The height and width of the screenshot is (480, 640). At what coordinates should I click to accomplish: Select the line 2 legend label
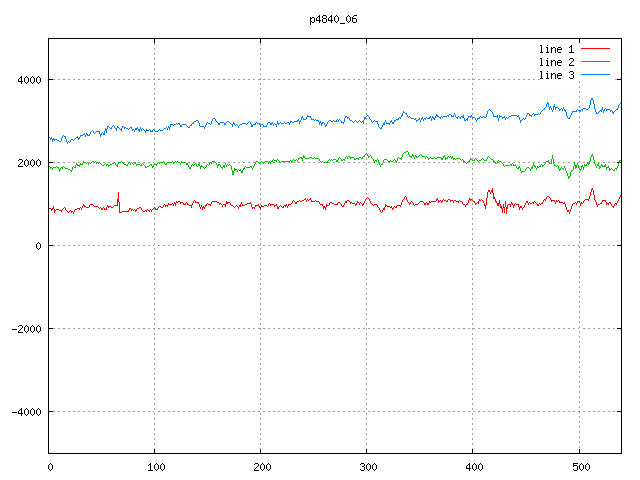click(x=556, y=62)
